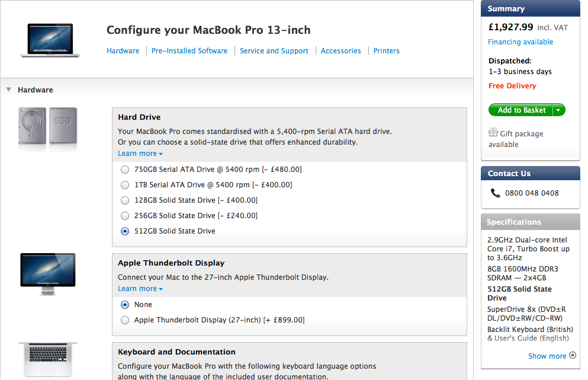The width and height of the screenshot is (588, 380).
Task: Open the Add to Basket dropdown arrow
Action: (x=558, y=110)
